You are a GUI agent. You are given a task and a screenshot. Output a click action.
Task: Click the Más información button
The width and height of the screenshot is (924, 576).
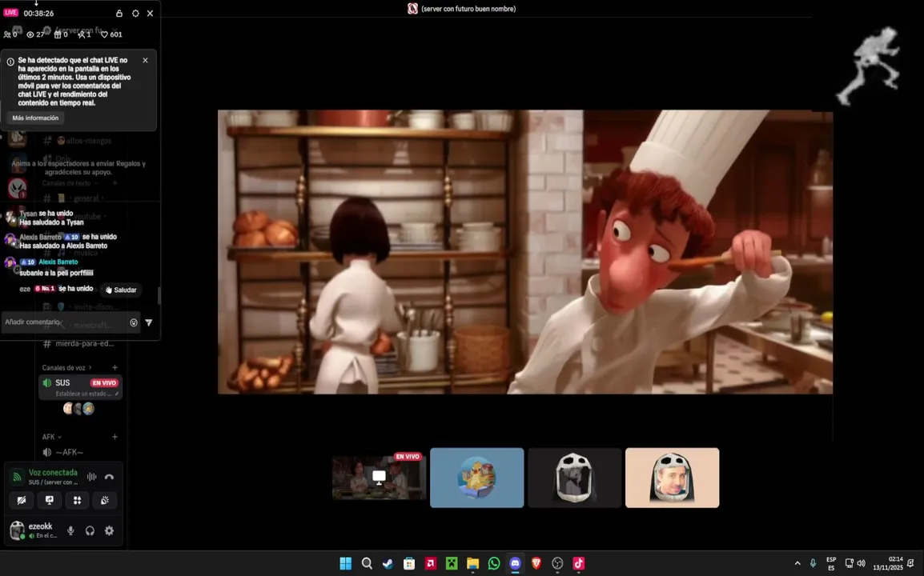click(x=35, y=118)
